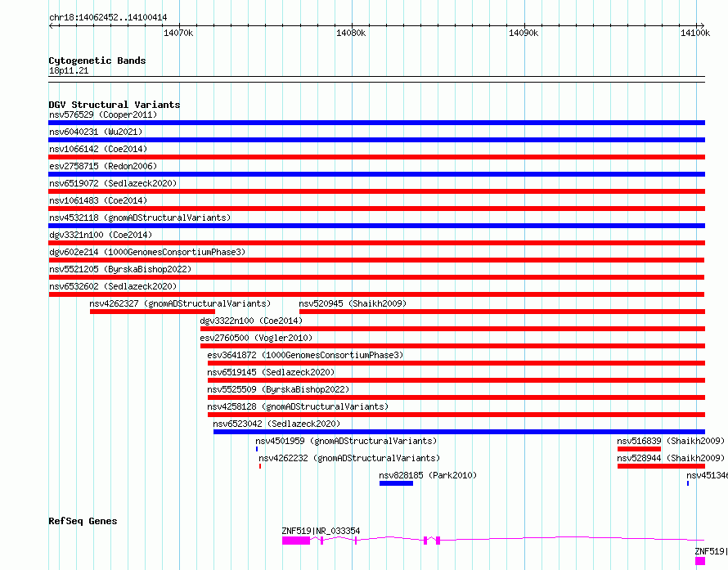Click the Cytogenetic Bands track heading
The width and height of the screenshot is (728, 570).
click(x=97, y=61)
